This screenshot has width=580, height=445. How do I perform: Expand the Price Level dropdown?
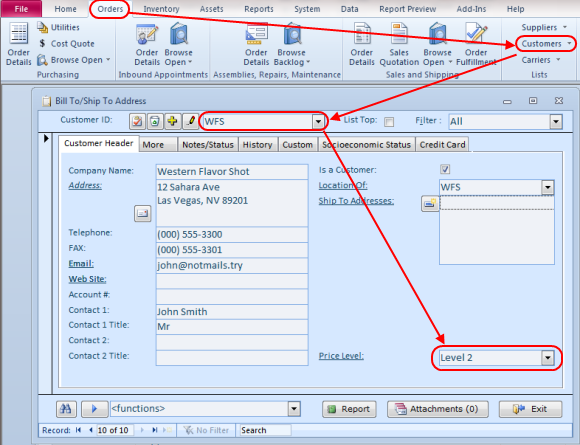tap(547, 358)
